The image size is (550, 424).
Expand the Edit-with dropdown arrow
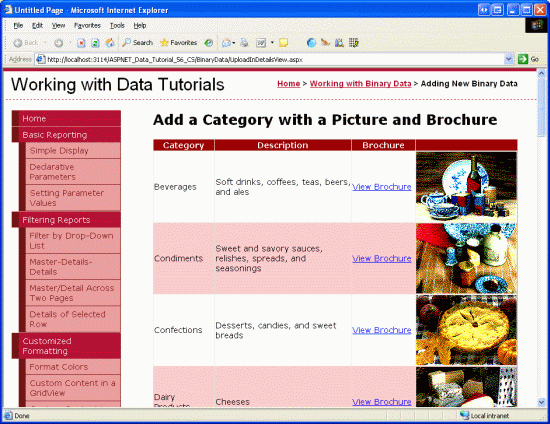[x=272, y=43]
